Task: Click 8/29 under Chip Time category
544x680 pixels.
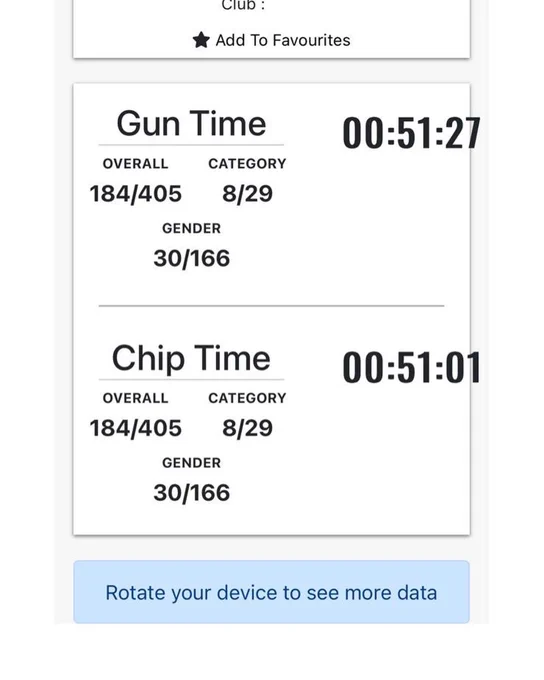Action: tap(247, 428)
